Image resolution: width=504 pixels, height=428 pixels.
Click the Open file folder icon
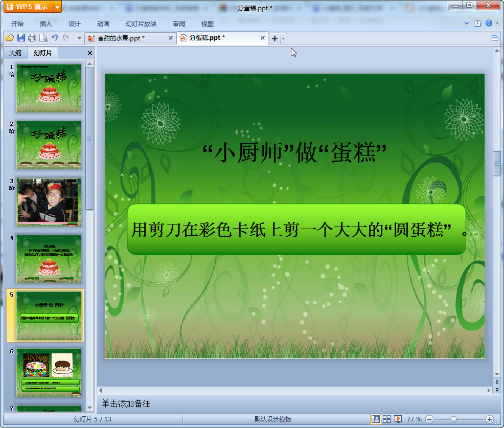click(10, 38)
